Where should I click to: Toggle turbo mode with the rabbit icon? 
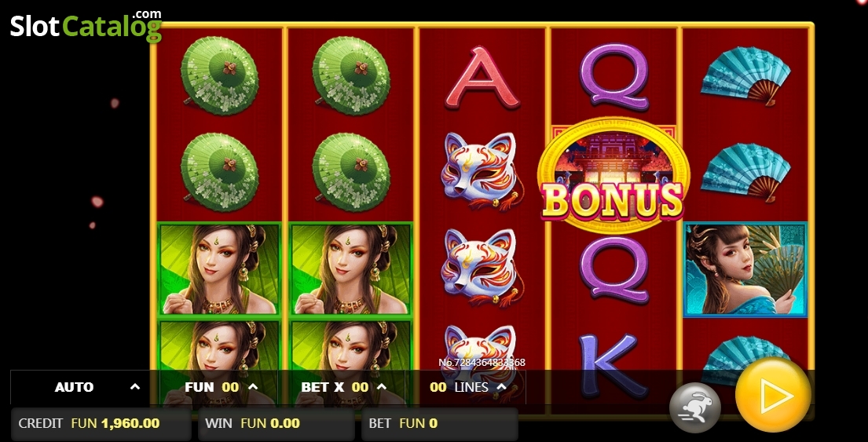point(694,407)
